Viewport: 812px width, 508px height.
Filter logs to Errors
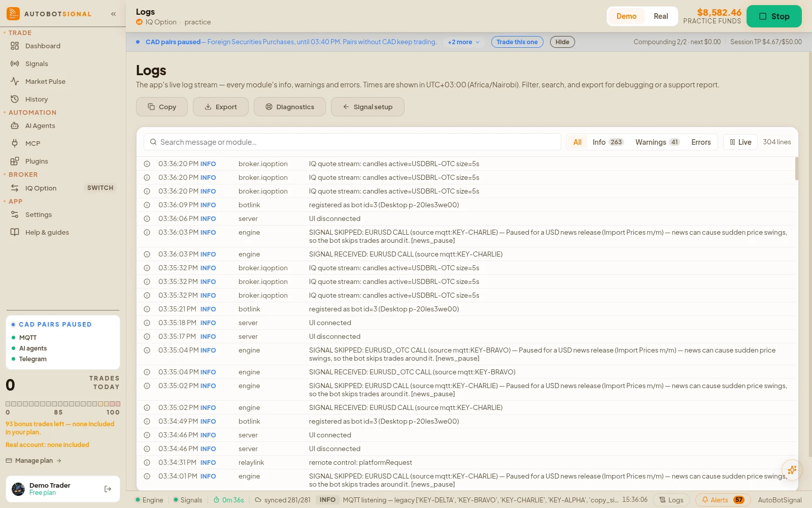[701, 142]
